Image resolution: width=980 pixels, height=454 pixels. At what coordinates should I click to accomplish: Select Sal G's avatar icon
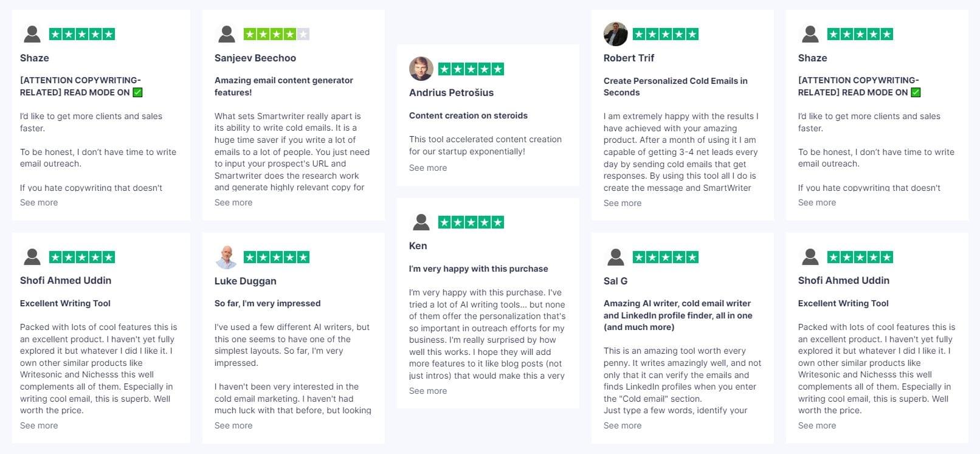[x=615, y=257]
